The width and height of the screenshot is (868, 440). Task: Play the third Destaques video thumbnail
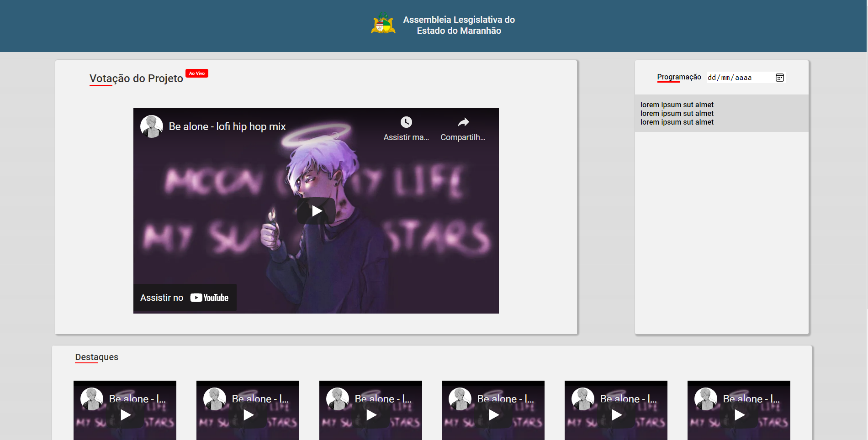[x=371, y=415]
